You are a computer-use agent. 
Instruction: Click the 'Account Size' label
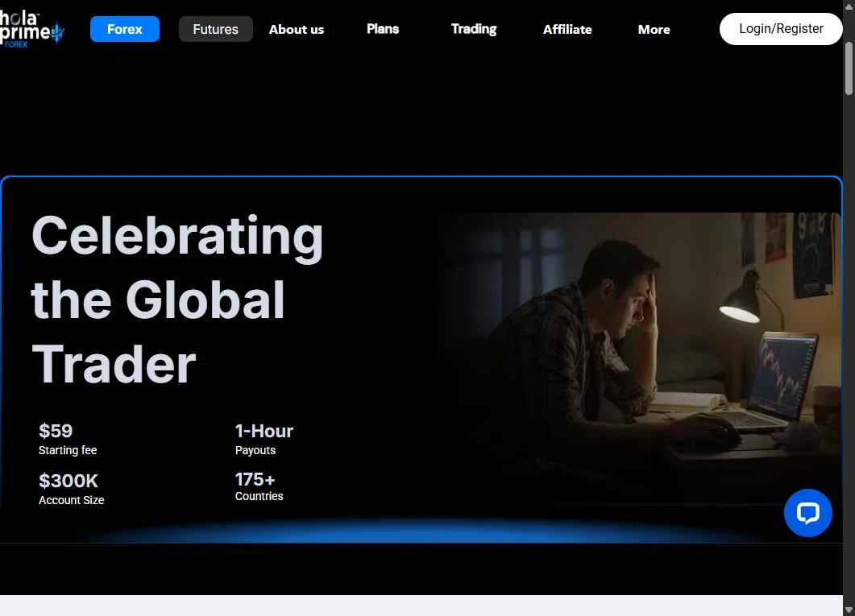(x=72, y=500)
